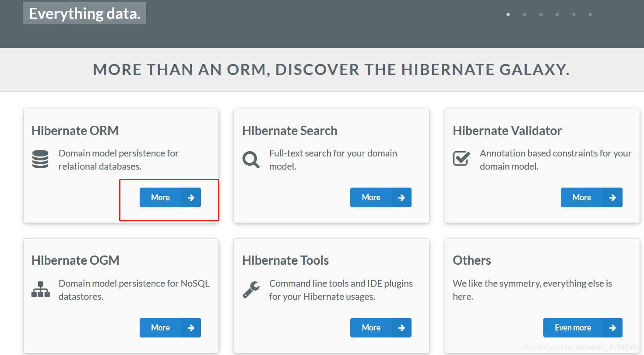Select the third carousel dot
The height and width of the screenshot is (355, 644).
(541, 14)
